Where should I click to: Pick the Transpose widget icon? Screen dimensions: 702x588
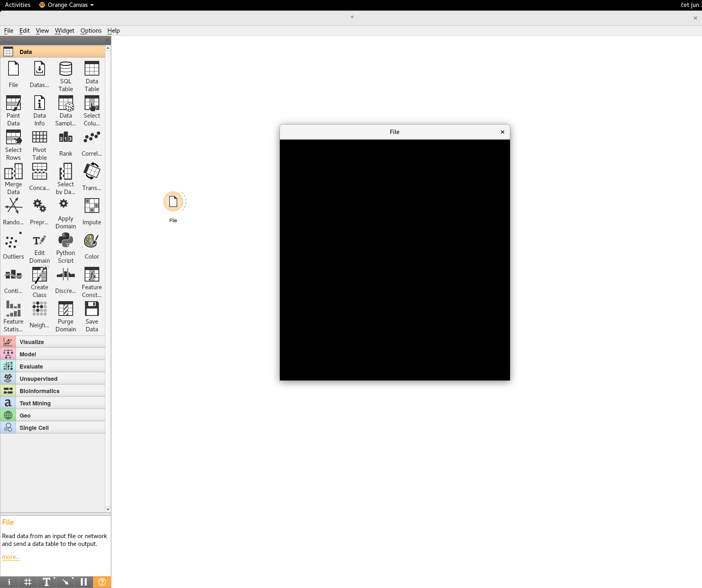pos(92,172)
